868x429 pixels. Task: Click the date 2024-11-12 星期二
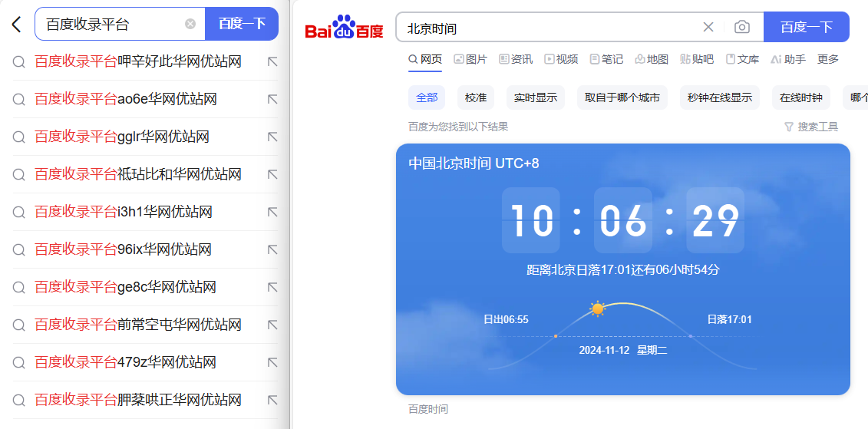point(622,350)
